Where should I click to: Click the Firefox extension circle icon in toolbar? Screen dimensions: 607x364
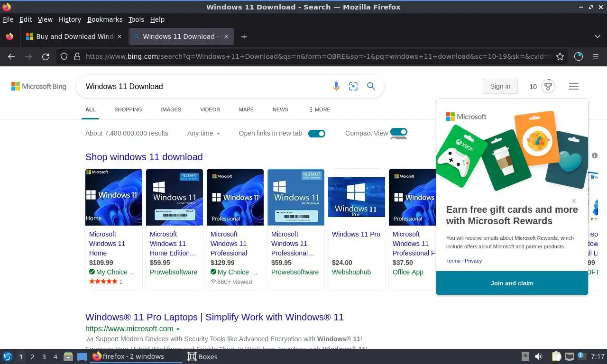tap(579, 56)
